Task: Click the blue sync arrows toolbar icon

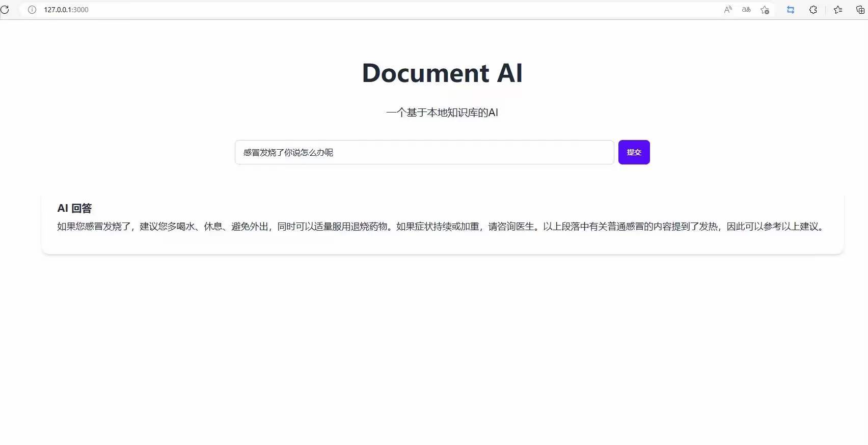Action: pyautogui.click(x=791, y=10)
